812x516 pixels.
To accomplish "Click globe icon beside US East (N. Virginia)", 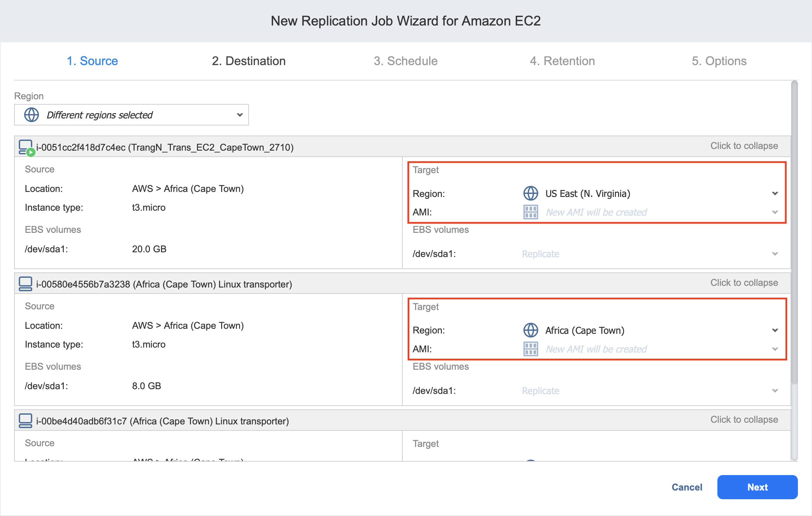I will coord(530,194).
